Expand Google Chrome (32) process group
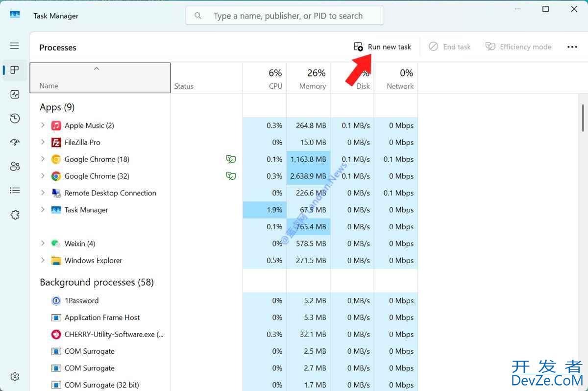The image size is (588, 391). click(43, 176)
